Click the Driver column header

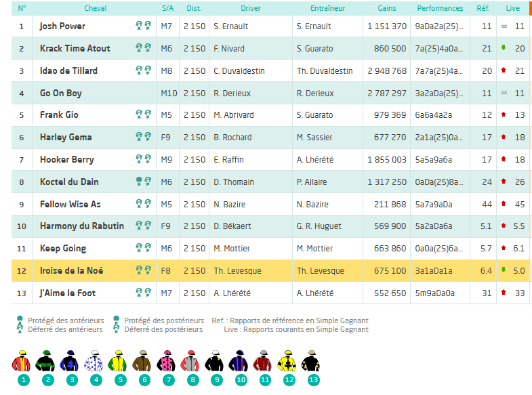pyautogui.click(x=251, y=8)
